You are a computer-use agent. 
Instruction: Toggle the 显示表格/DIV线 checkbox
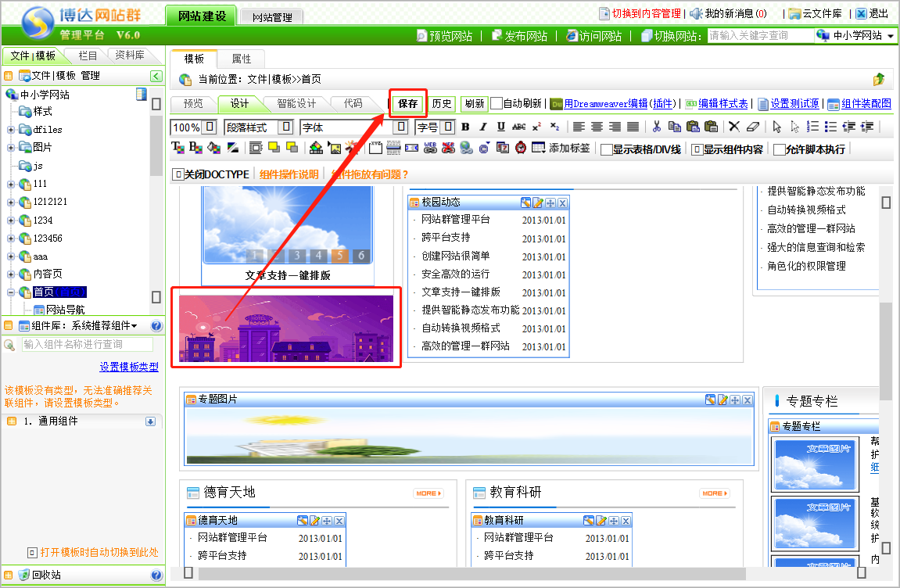606,149
